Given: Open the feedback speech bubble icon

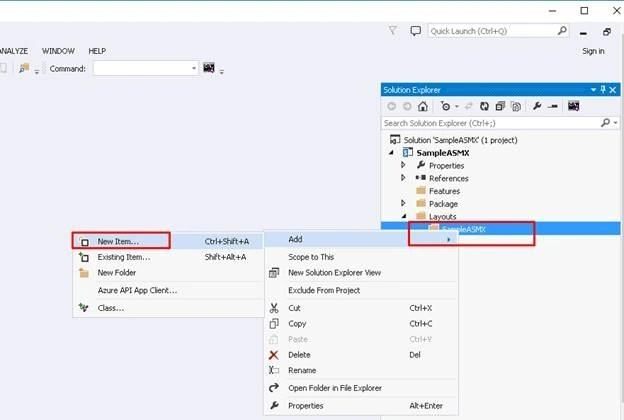Looking at the screenshot, I should [415, 31].
